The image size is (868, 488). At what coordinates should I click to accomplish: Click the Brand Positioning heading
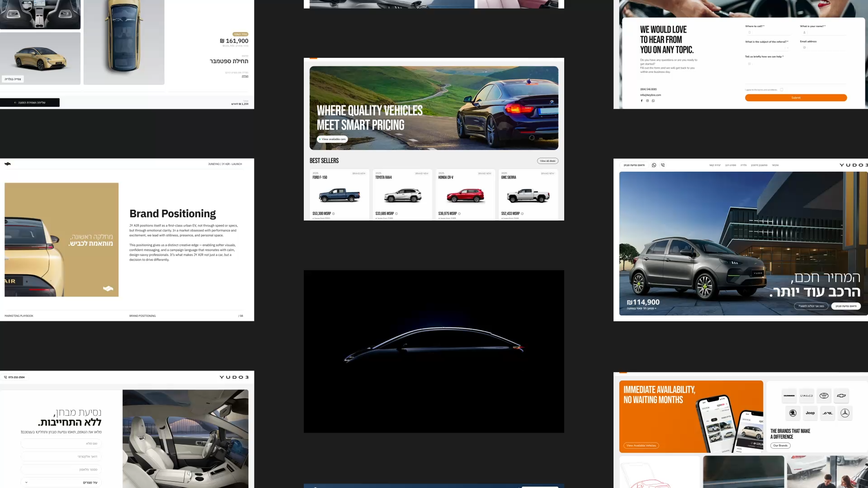(x=173, y=214)
